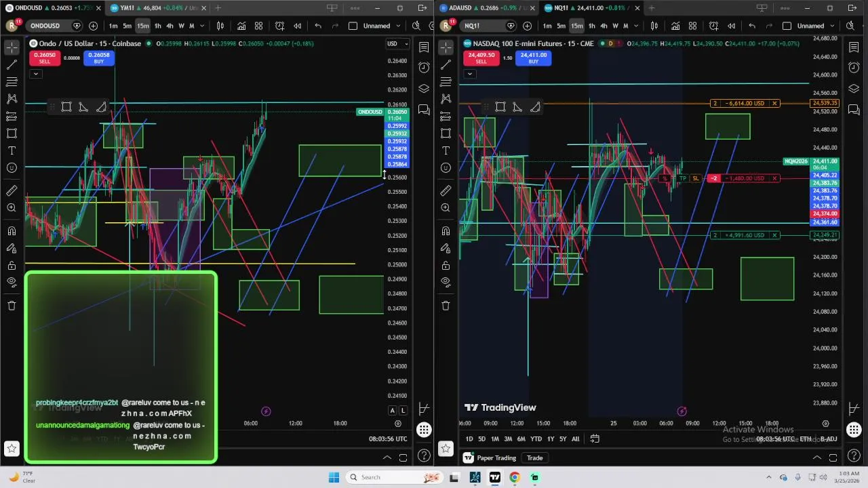Viewport: 868px width, 488px height.
Task: Toggle log scale L button on left chart
Action: coord(403,410)
